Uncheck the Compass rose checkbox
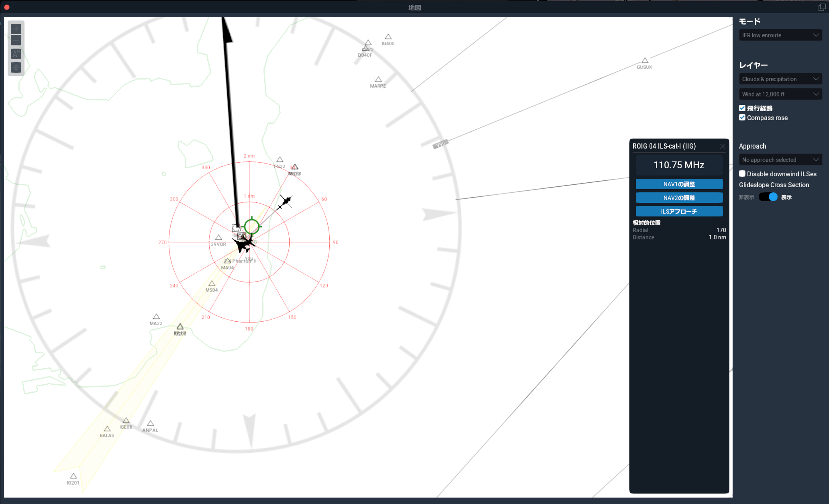The height and width of the screenshot is (504, 829). 742,118
